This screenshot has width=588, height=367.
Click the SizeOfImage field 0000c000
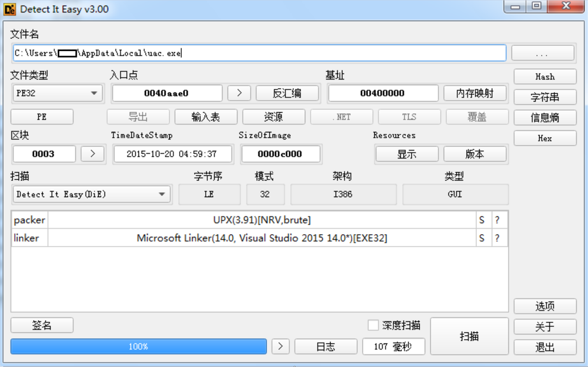(x=280, y=154)
